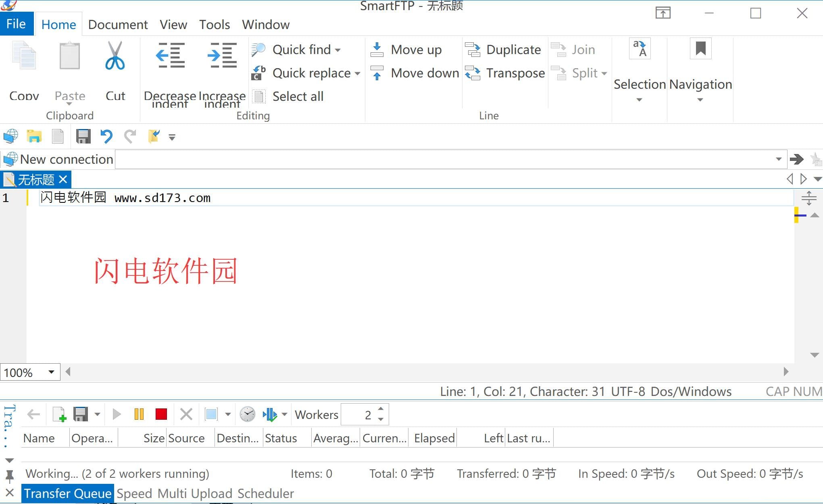Click the save floppy icon in quick toolbar
The image size is (823, 504).
tap(83, 136)
